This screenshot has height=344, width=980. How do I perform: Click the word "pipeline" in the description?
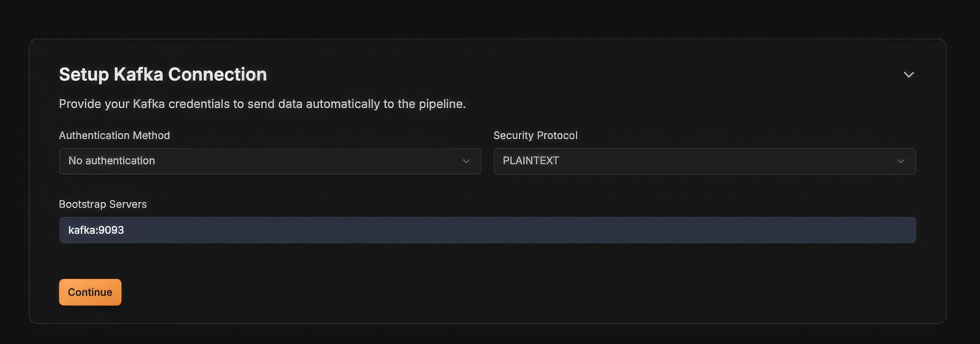pyautogui.click(x=441, y=104)
